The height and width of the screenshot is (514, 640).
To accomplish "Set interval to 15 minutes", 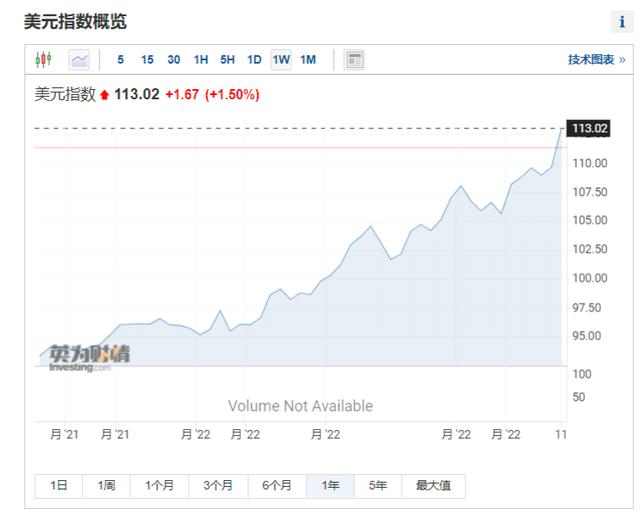I will coord(147,60).
